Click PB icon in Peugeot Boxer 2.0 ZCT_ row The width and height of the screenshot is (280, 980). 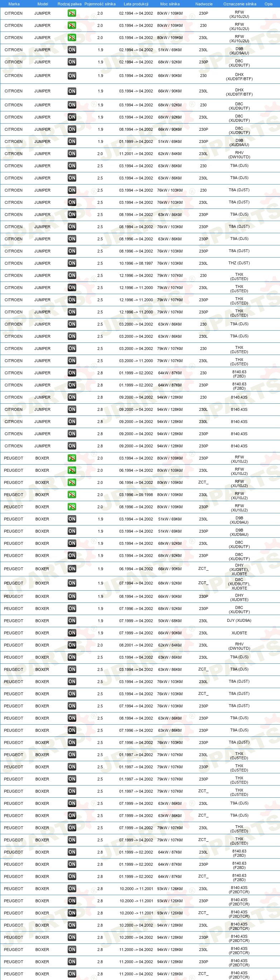(x=72, y=482)
